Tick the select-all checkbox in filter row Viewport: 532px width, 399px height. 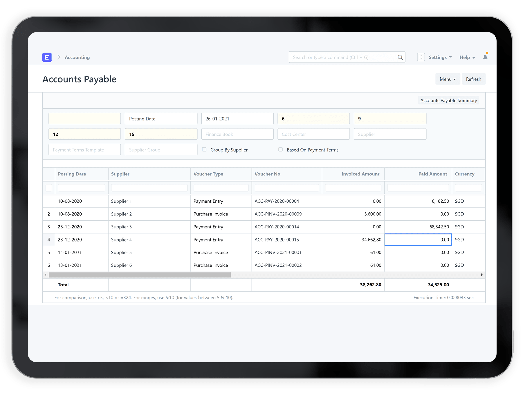tap(49, 188)
